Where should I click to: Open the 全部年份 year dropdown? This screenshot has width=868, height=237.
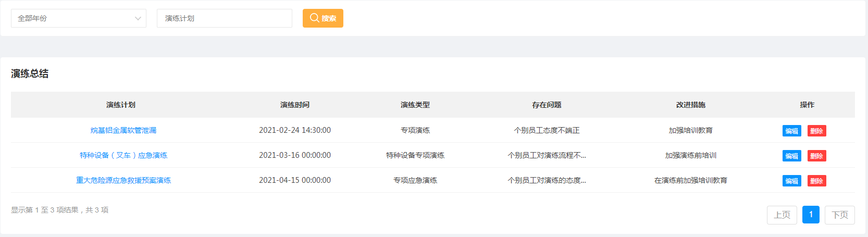pos(79,18)
